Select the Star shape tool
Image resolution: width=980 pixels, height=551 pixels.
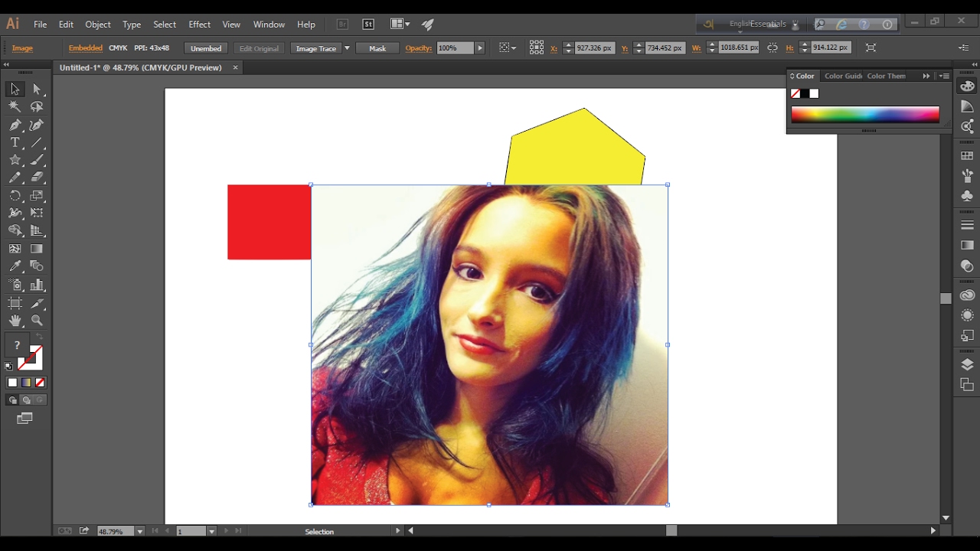click(x=15, y=160)
